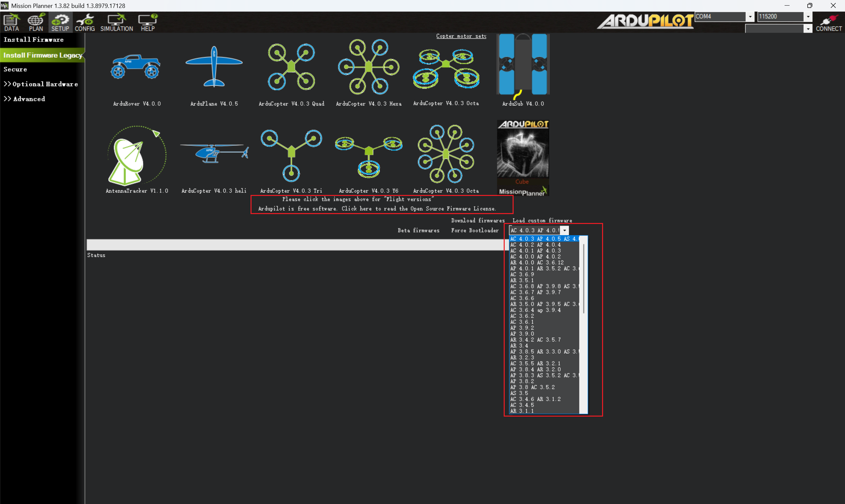Screen dimensions: 845x504
Task: Click the firmware list scrollbar
Action: coord(583,278)
